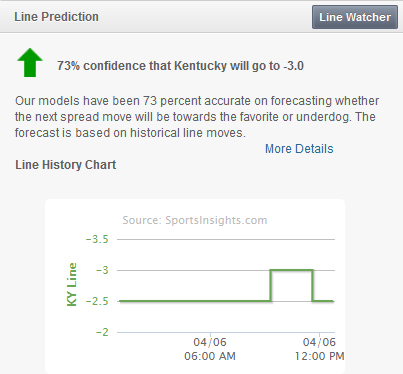The width and height of the screenshot is (403, 374).
Task: Click the 04/06 06:00 AM time marker
Action: click(210, 349)
